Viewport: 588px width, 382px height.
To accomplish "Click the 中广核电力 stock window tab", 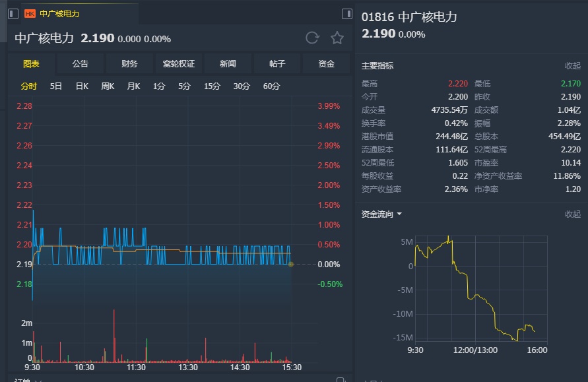I will pyautogui.click(x=59, y=14).
